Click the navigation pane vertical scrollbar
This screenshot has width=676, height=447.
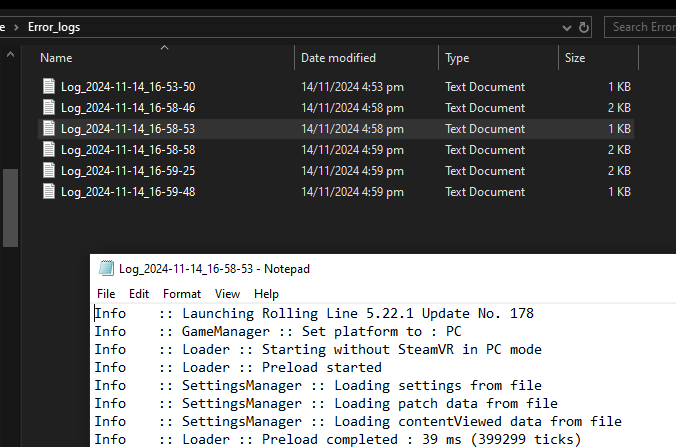[9, 205]
